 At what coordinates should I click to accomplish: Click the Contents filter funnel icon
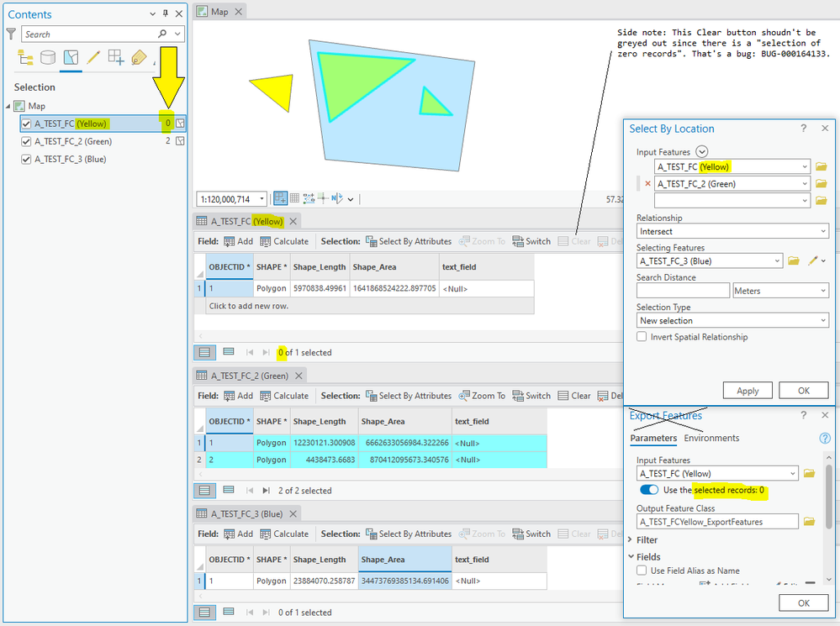pos(11,34)
